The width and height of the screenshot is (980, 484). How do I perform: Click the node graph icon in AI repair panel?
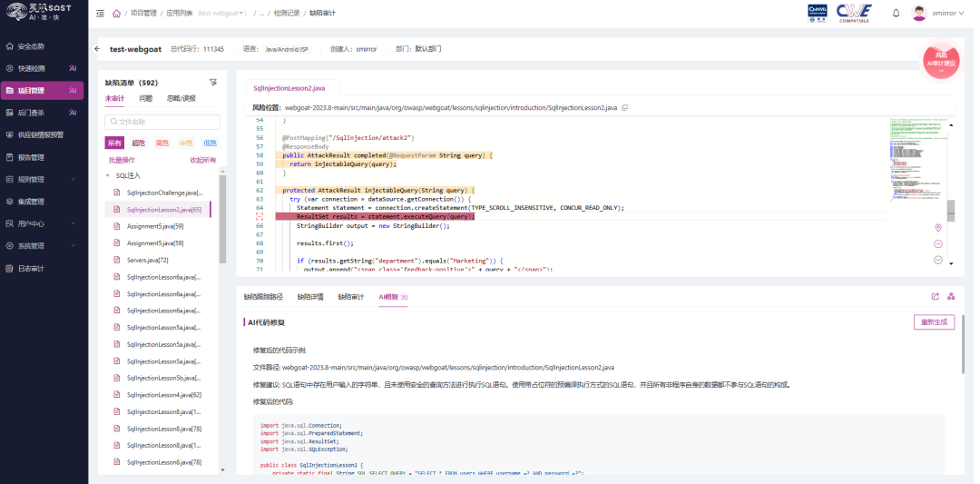point(951,296)
